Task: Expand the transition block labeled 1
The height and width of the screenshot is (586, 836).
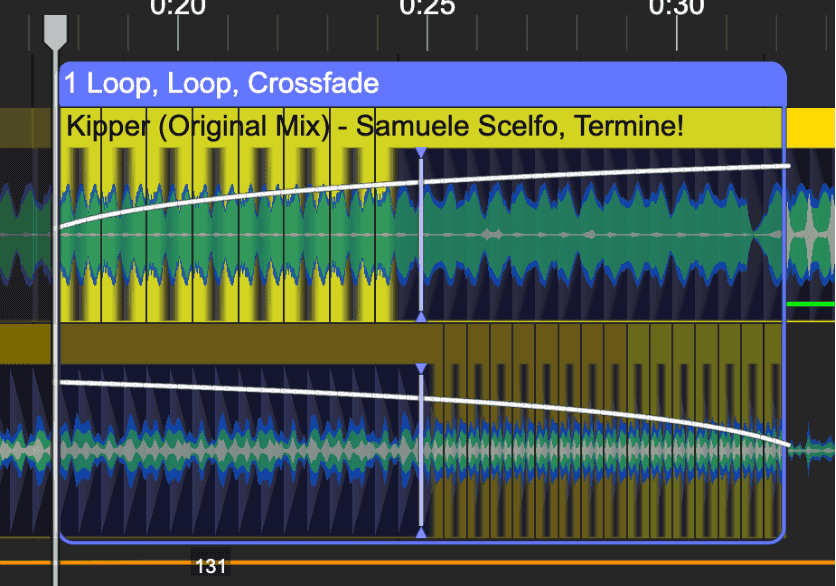Action: point(70,83)
